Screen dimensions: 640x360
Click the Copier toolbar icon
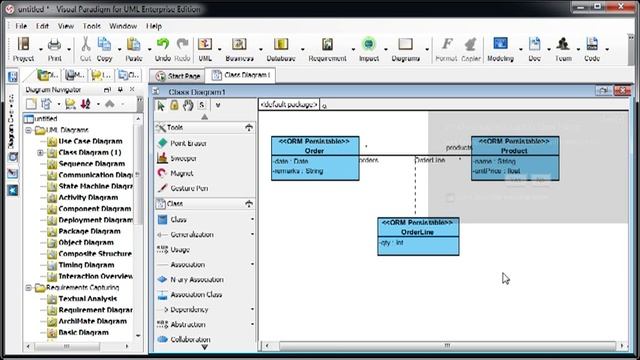471,44
